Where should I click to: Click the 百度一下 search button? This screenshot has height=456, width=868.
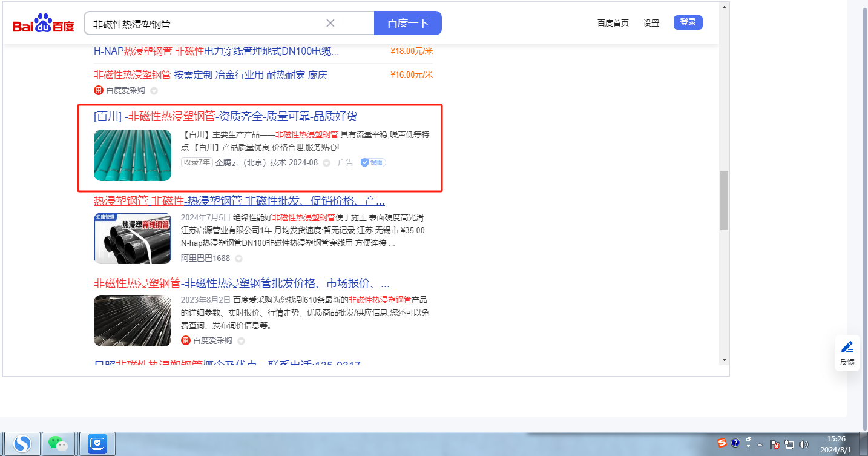click(x=408, y=23)
